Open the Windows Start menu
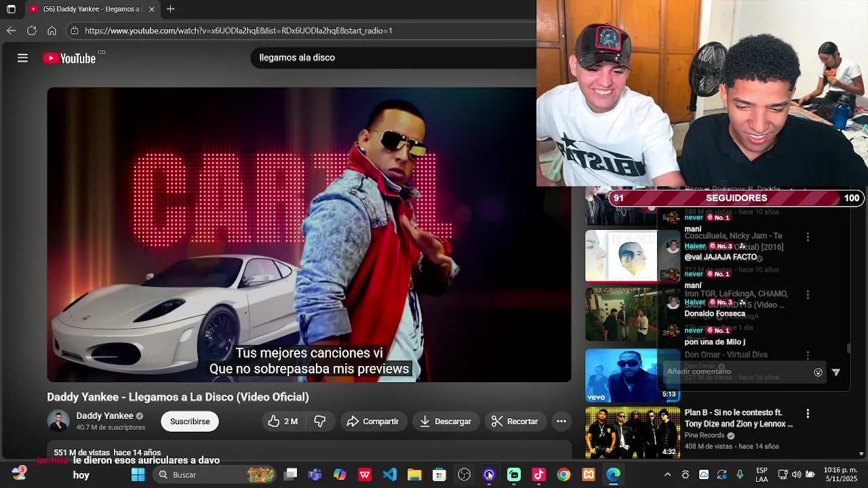The width and height of the screenshot is (868, 488). [x=138, y=475]
